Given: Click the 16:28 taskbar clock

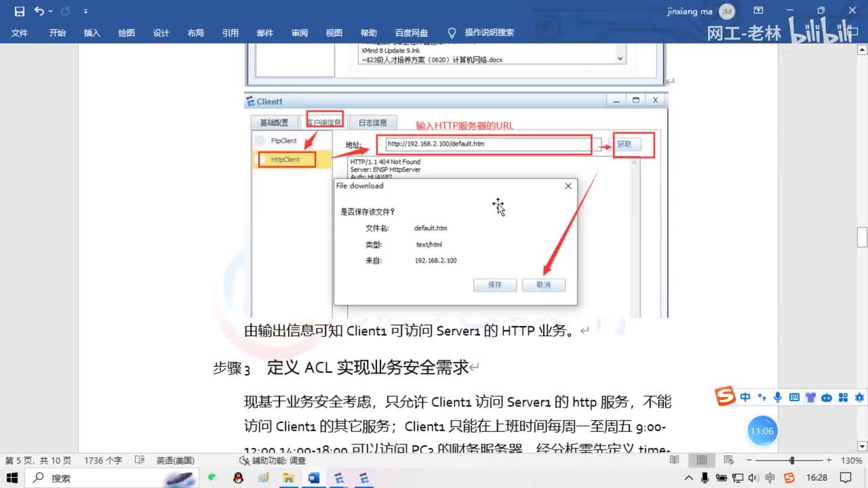Looking at the screenshot, I should pyautogui.click(x=818, y=478).
